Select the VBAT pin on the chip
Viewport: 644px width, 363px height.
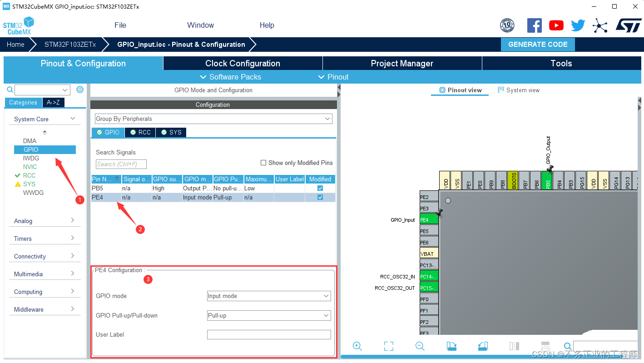pyautogui.click(x=429, y=254)
